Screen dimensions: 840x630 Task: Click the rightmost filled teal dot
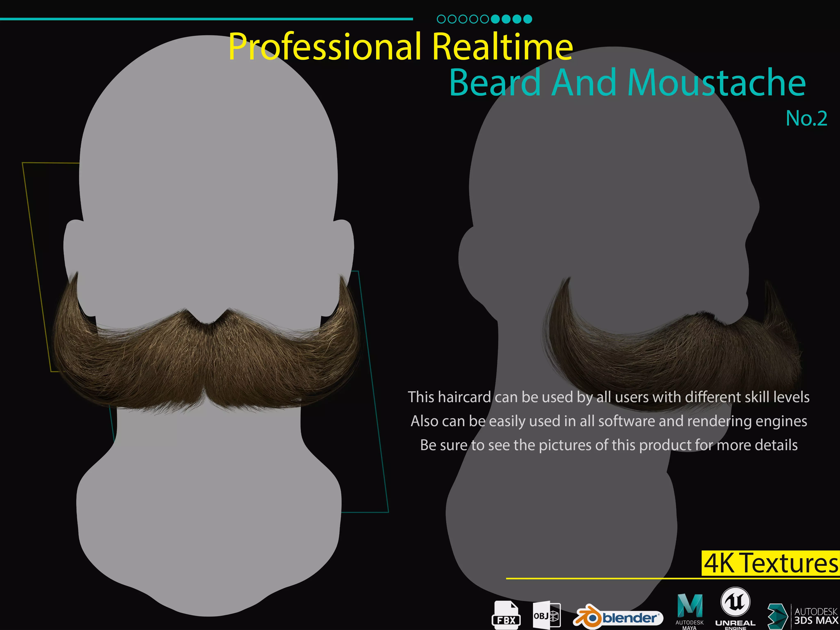tap(528, 19)
